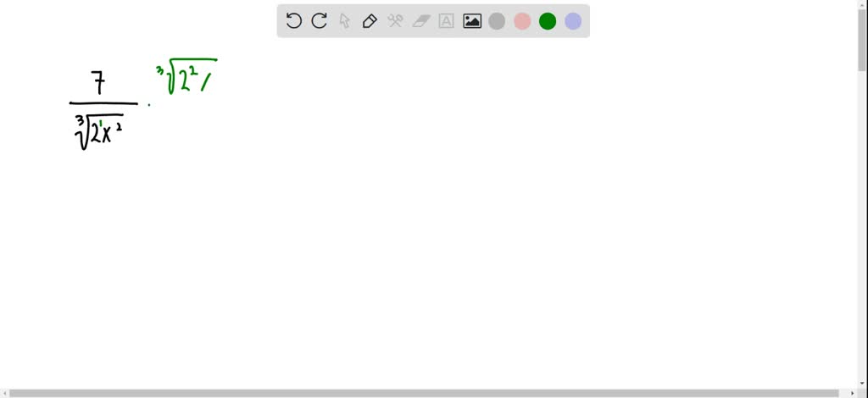
Task: Click the undo arrow icon
Action: click(293, 21)
